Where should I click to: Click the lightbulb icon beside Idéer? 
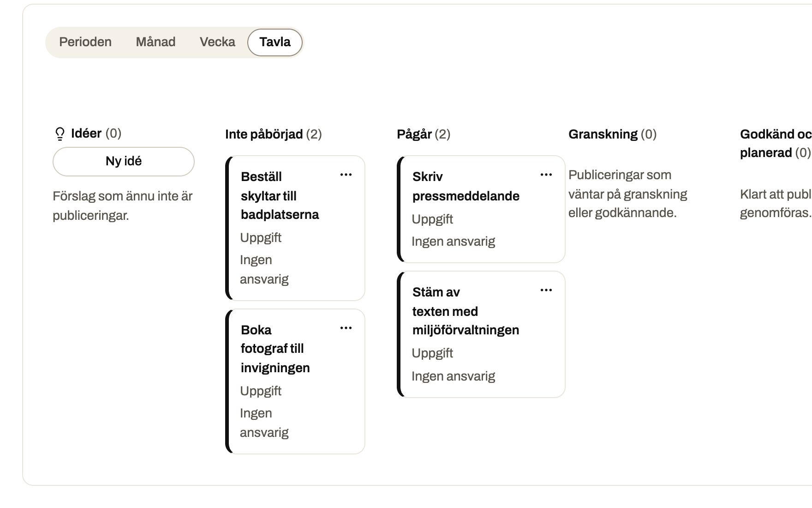60,134
